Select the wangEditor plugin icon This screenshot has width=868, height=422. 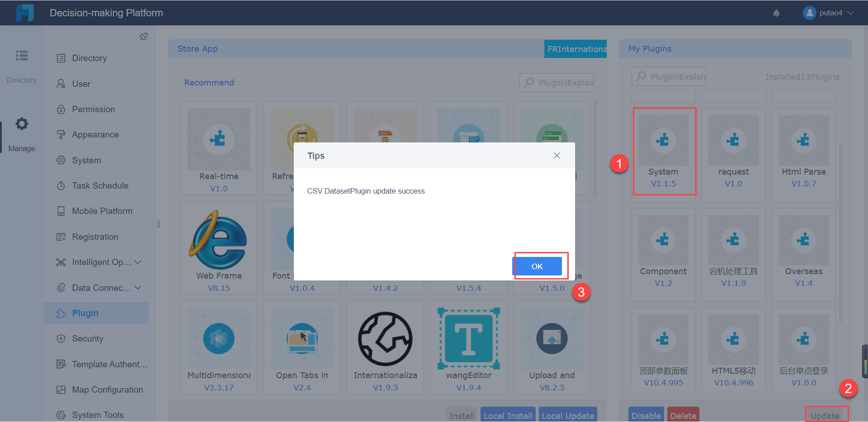(x=469, y=339)
